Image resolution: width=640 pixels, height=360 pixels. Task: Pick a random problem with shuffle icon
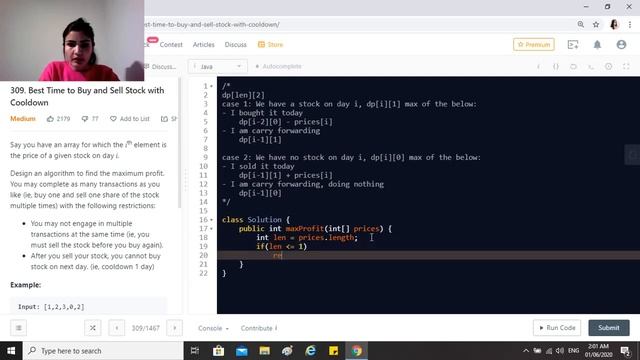[x=93, y=328]
